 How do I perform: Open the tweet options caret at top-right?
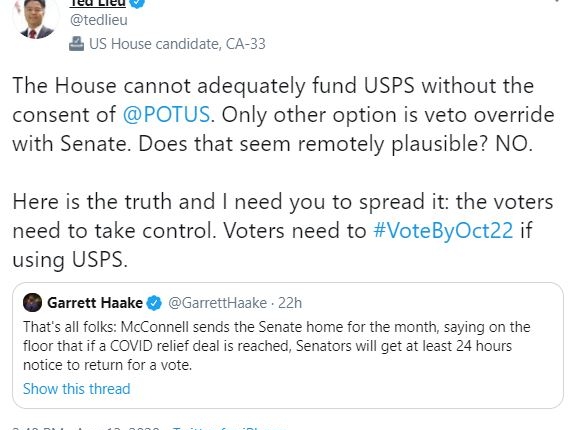click(558, 1)
